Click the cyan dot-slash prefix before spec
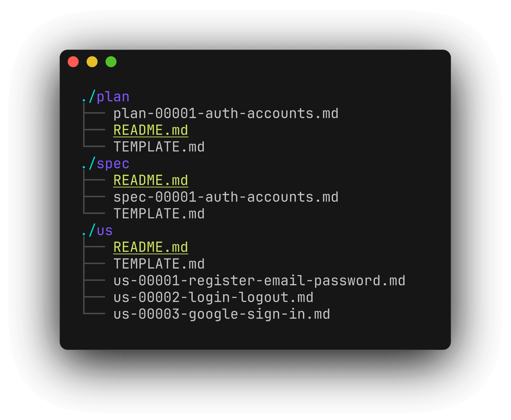 pos(89,163)
